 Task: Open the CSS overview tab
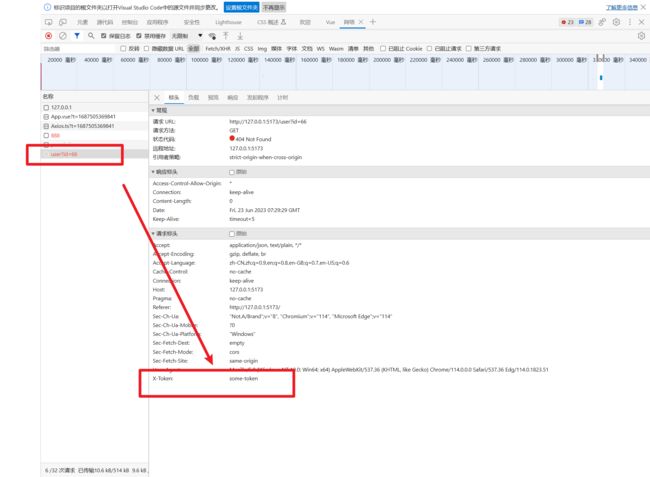[272, 22]
